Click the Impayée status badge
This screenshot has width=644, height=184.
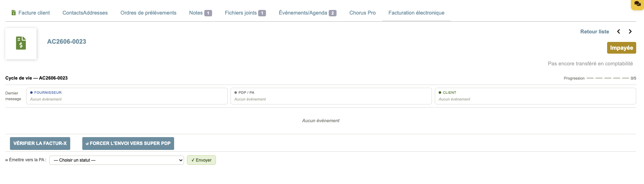(621, 48)
